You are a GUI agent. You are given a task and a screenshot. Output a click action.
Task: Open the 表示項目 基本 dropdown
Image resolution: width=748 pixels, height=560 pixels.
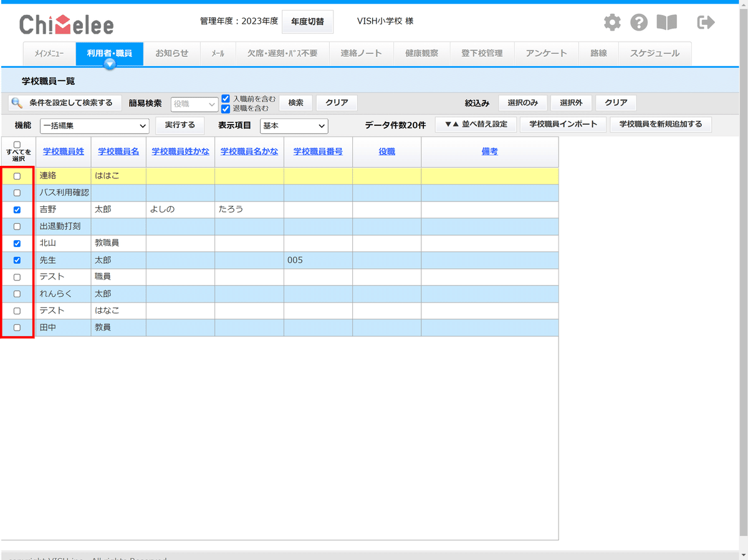[x=294, y=126]
